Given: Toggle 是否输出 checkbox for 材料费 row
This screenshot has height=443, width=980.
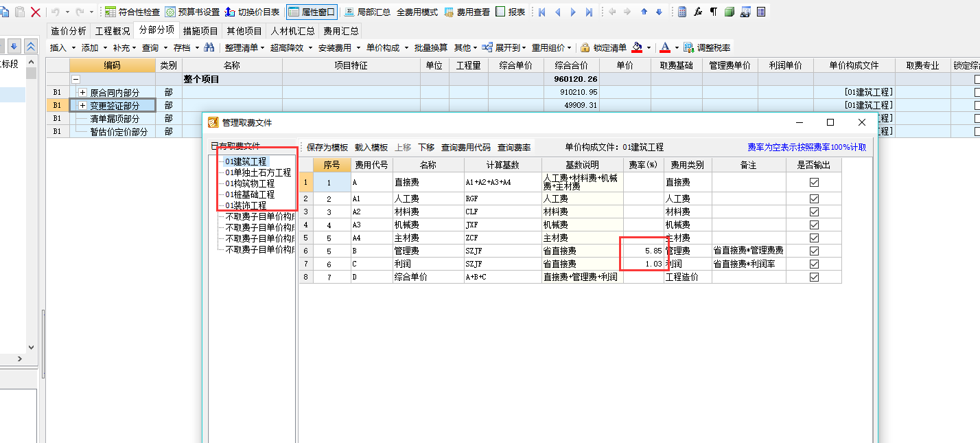Looking at the screenshot, I should click(x=814, y=212).
